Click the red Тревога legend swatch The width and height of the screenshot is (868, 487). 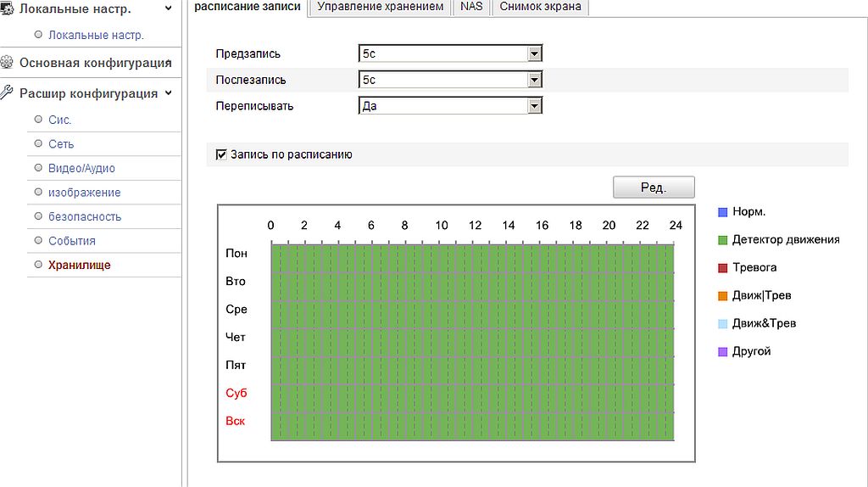pos(722,268)
